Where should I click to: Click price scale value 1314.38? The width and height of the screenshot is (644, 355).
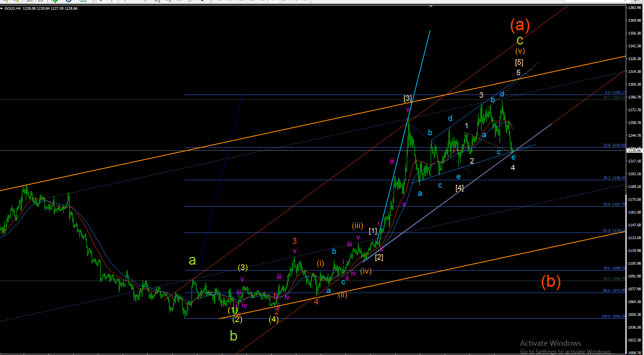click(x=635, y=72)
